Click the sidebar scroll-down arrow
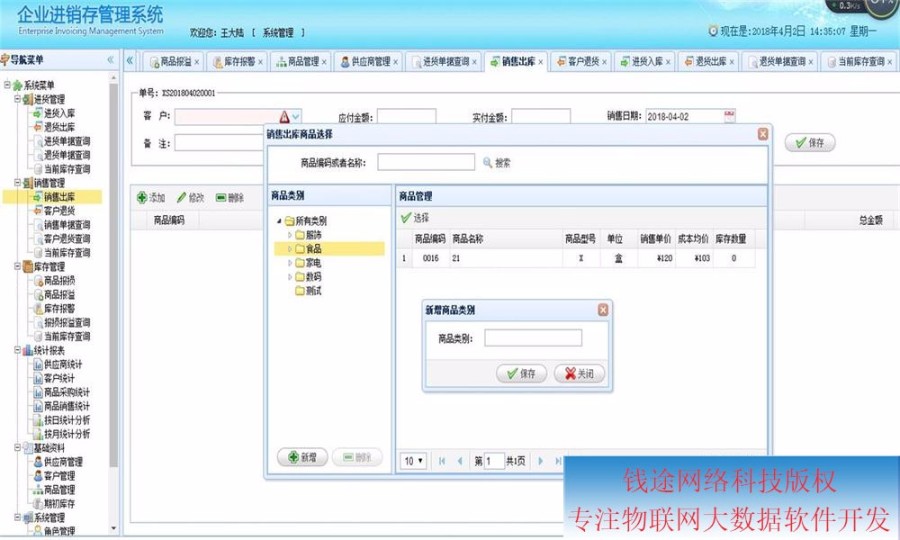Viewport: 900px width, 540px height. [113, 528]
